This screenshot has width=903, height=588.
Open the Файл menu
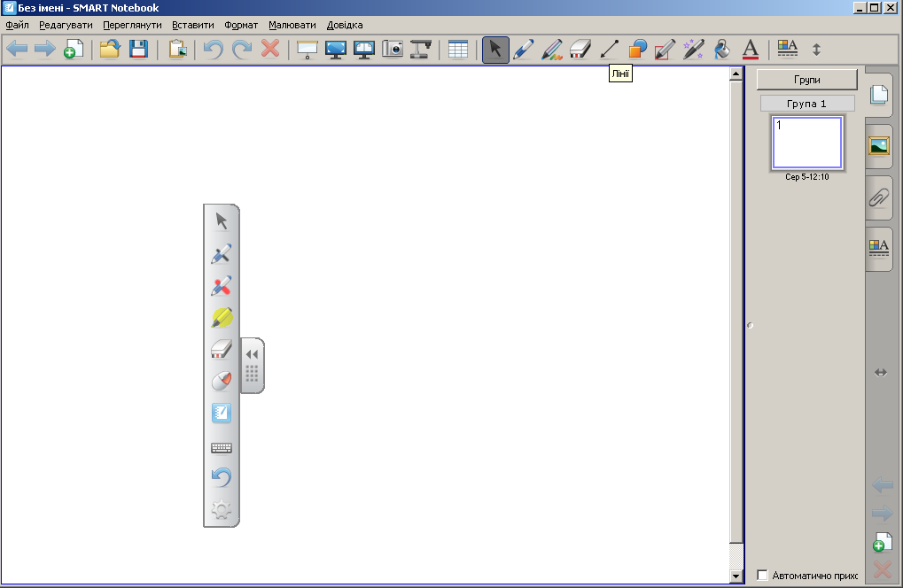[17, 25]
